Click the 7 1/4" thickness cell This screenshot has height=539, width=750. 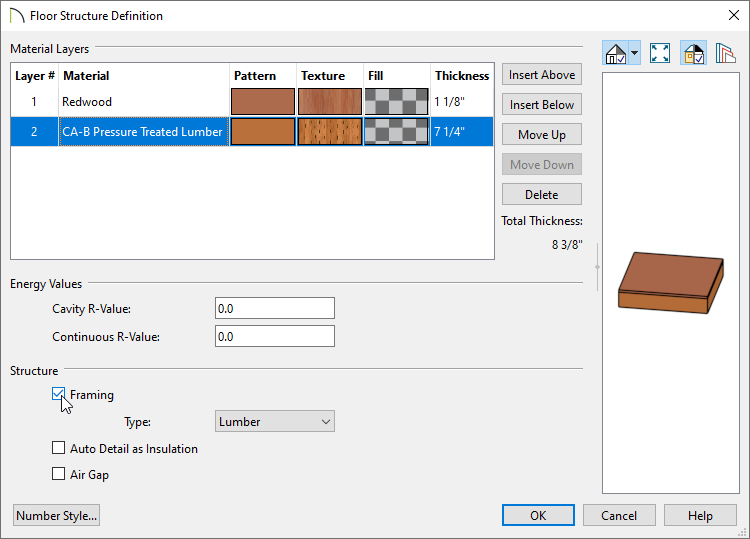click(462, 132)
